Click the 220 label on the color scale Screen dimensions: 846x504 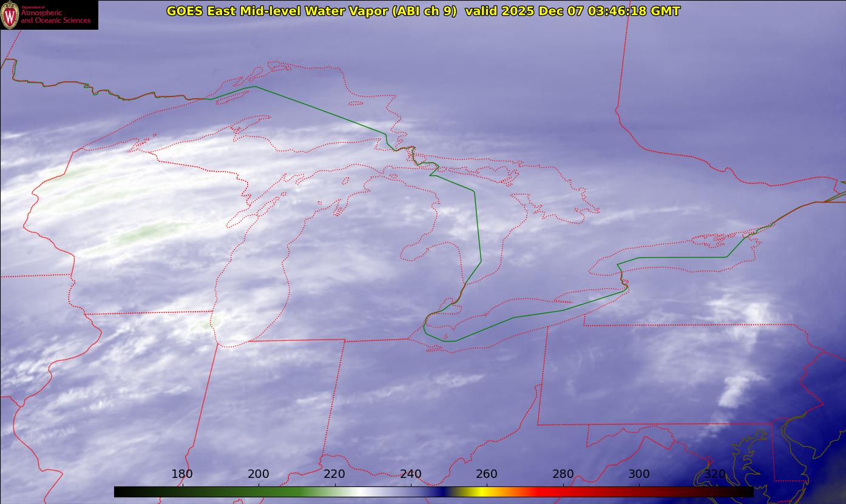pos(334,474)
